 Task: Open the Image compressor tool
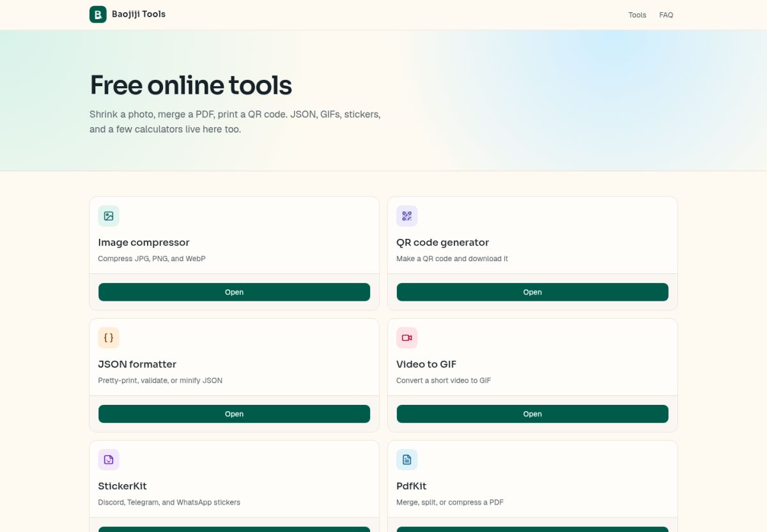(234, 292)
